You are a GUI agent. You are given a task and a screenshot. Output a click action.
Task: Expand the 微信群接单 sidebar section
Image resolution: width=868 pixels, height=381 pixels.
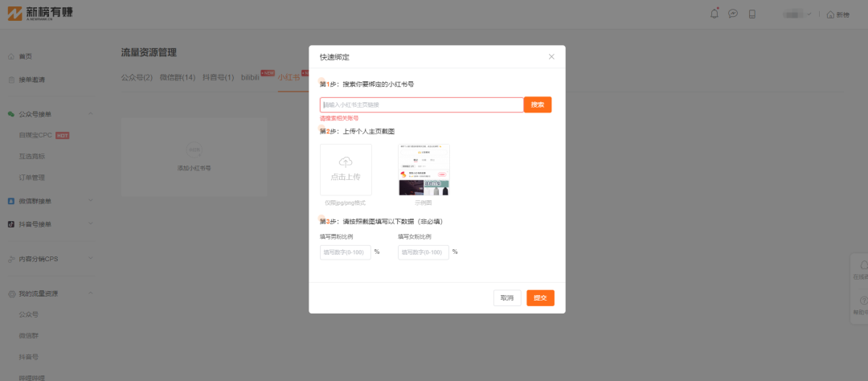point(90,201)
